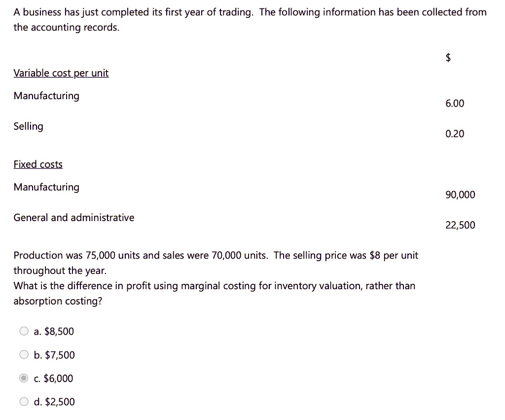The height and width of the screenshot is (420, 505).
Task: Click the General and administrative label
Action: pyautogui.click(x=74, y=217)
